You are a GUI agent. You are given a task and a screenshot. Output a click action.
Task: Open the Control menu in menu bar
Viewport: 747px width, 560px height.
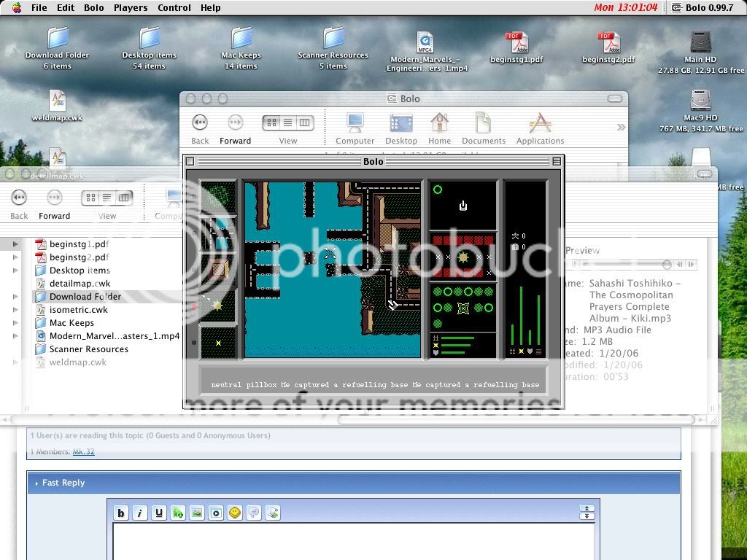174,8
